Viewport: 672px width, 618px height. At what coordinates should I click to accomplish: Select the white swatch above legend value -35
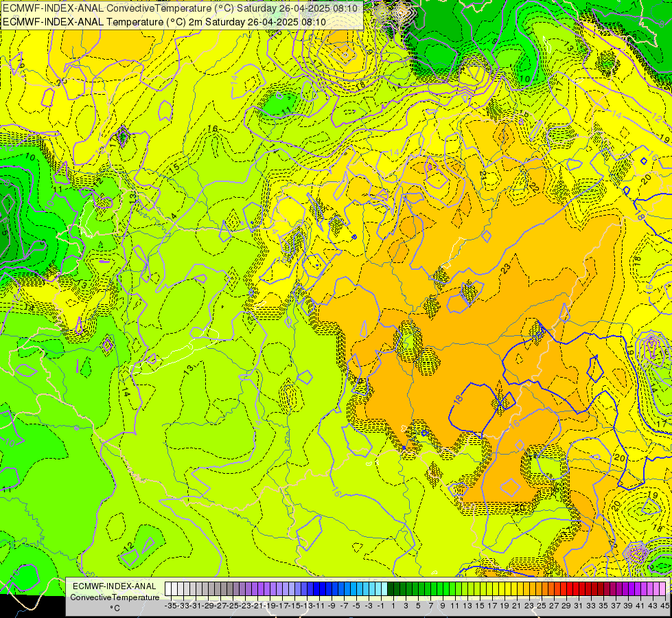[x=168, y=589]
